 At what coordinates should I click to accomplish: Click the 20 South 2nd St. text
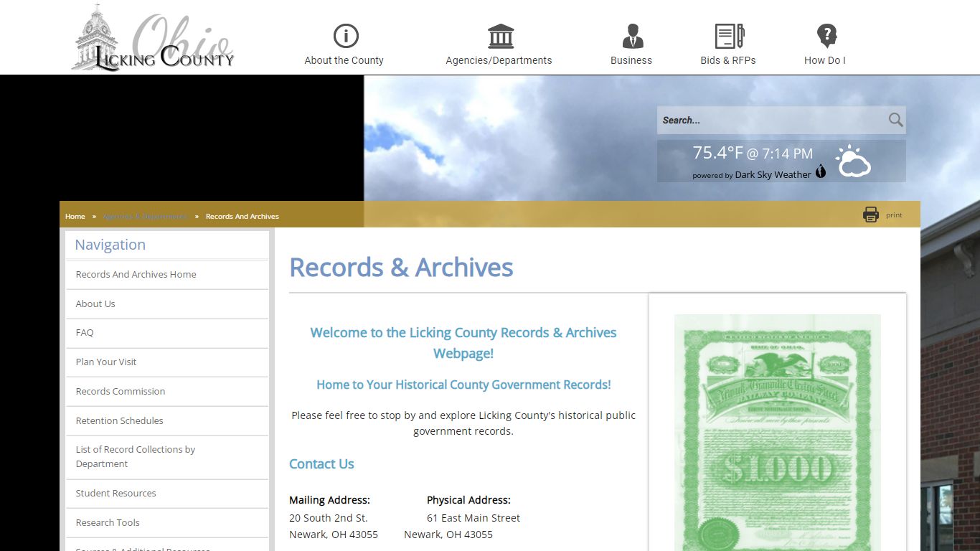[328, 518]
